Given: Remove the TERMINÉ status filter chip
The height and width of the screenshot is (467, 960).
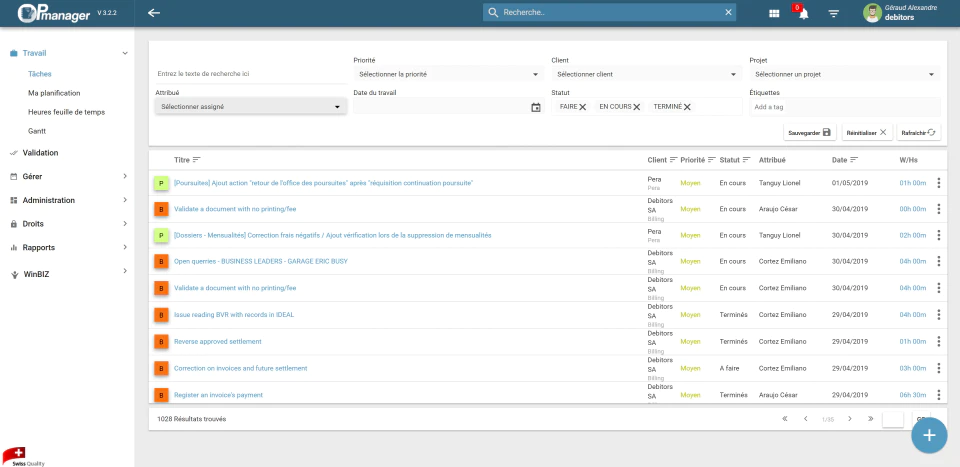Looking at the screenshot, I should pyautogui.click(x=688, y=107).
